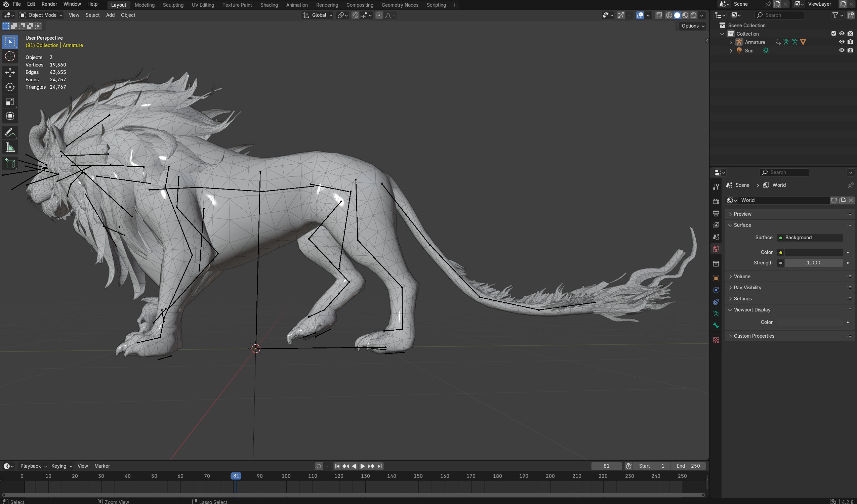The width and height of the screenshot is (857, 504).
Task: Open the Object Mode dropdown
Action: pos(41,15)
